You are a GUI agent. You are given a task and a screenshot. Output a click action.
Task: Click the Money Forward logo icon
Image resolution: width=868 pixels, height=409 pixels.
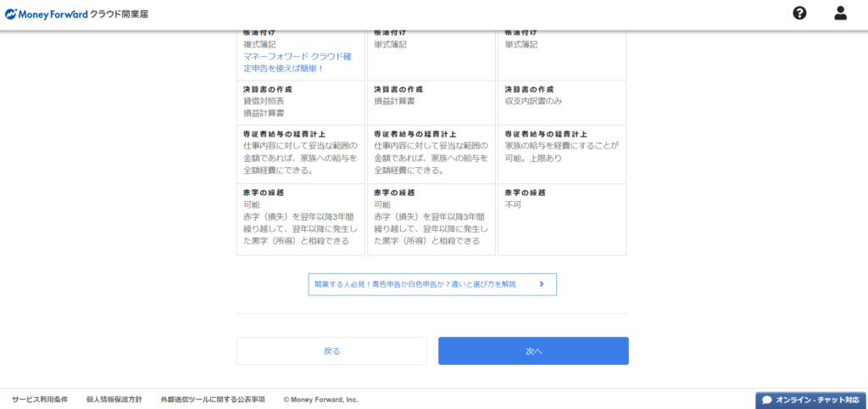coord(11,14)
